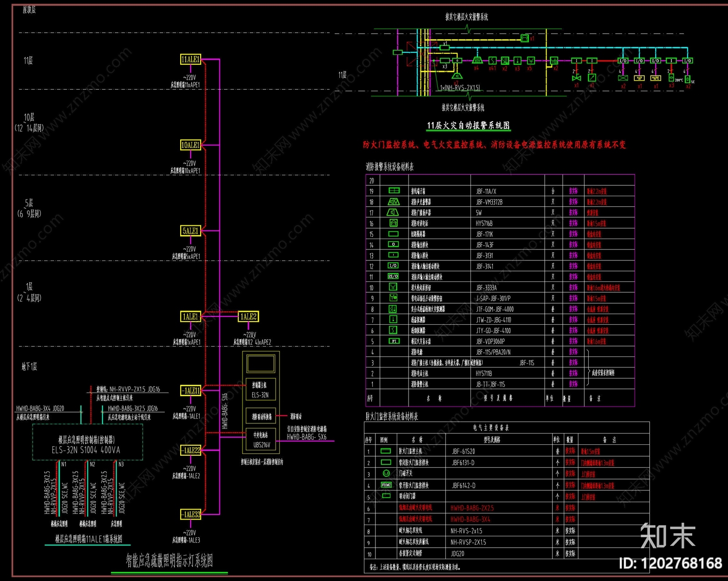Select the hydrant button symbol beside JBF-3333A
728x581 pixels.
pos(394,287)
